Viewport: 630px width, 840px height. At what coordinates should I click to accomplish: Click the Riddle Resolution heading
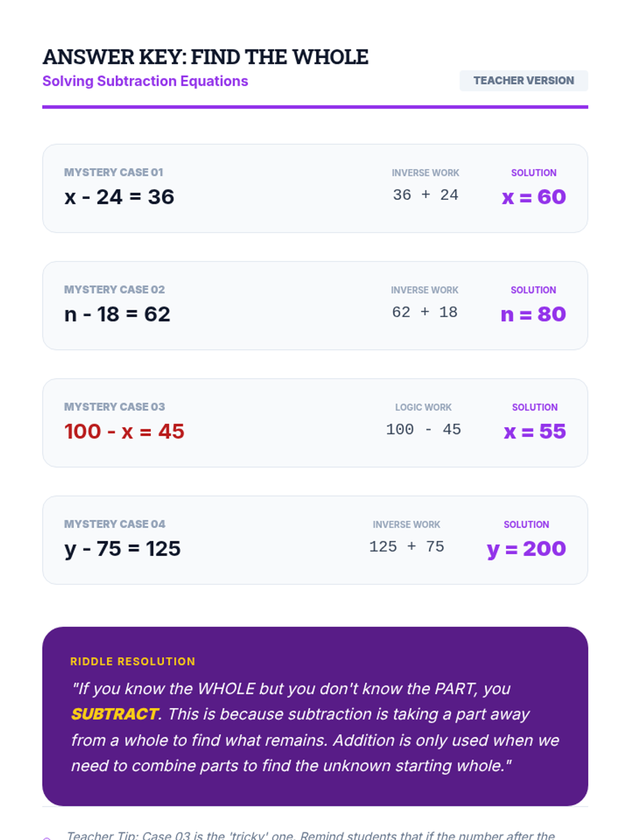[133, 661]
